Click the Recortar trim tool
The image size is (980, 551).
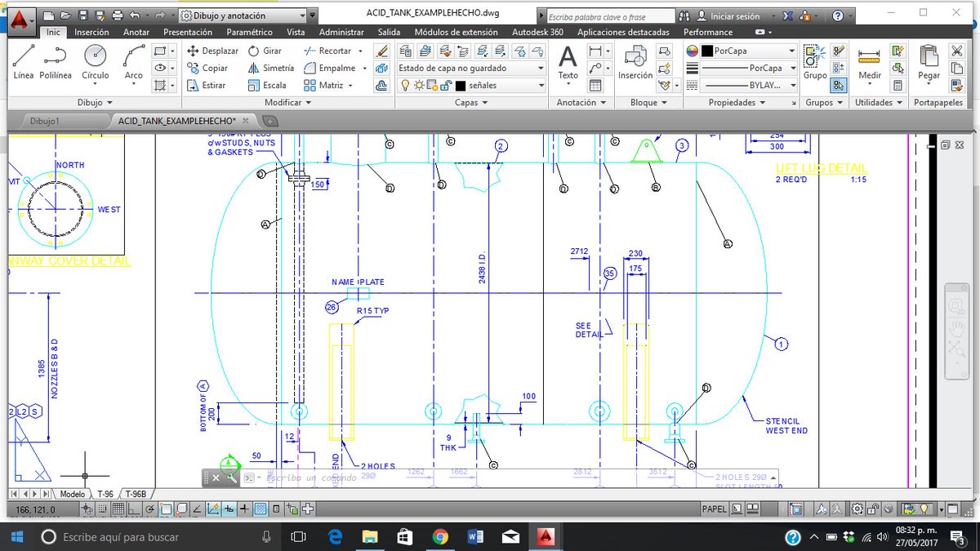click(x=327, y=51)
